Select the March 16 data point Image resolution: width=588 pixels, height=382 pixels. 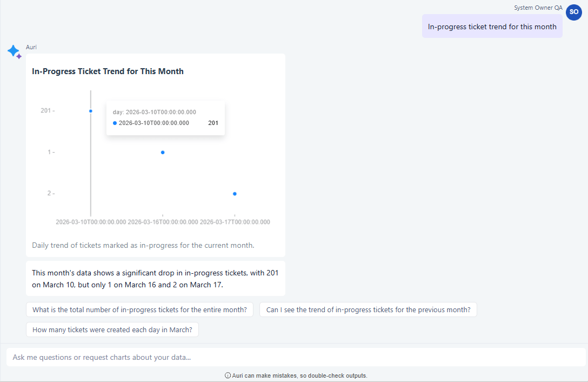[163, 152]
